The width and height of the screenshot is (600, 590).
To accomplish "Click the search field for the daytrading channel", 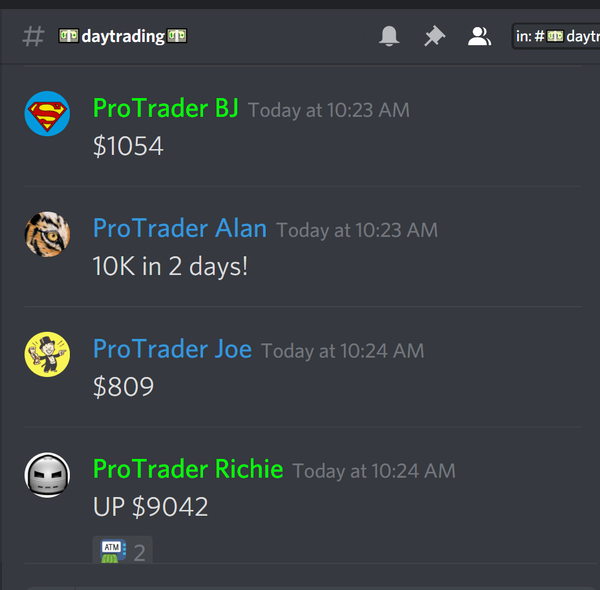I will click(556, 36).
